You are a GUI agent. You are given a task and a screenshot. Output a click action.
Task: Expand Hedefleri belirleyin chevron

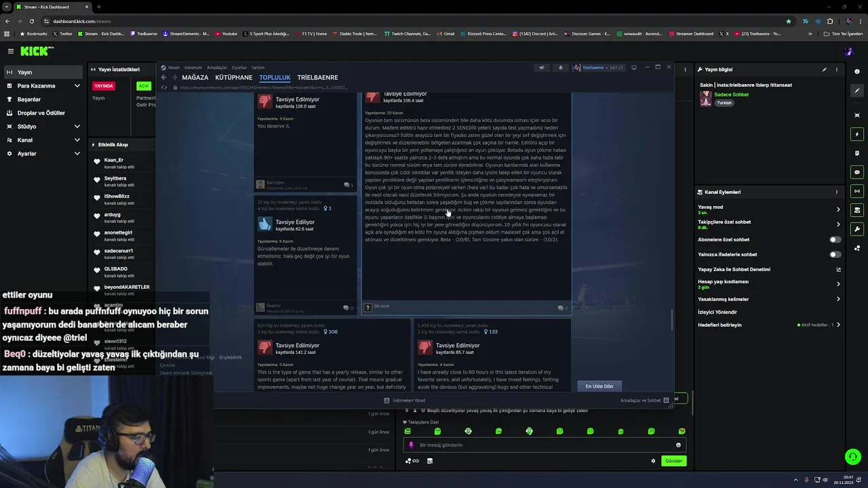(x=838, y=325)
